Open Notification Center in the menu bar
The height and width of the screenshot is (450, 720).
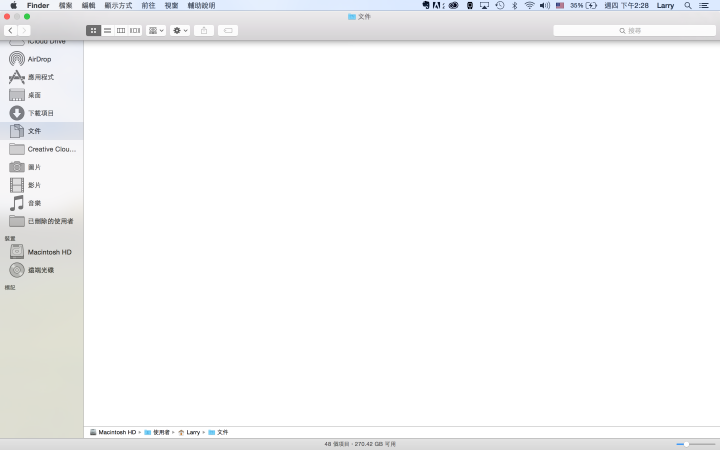[704, 6]
